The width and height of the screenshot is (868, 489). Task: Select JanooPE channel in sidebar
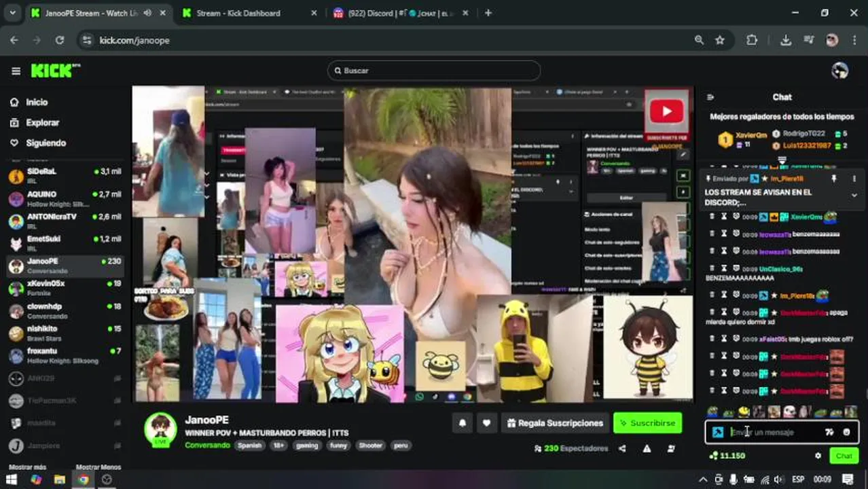pos(65,265)
